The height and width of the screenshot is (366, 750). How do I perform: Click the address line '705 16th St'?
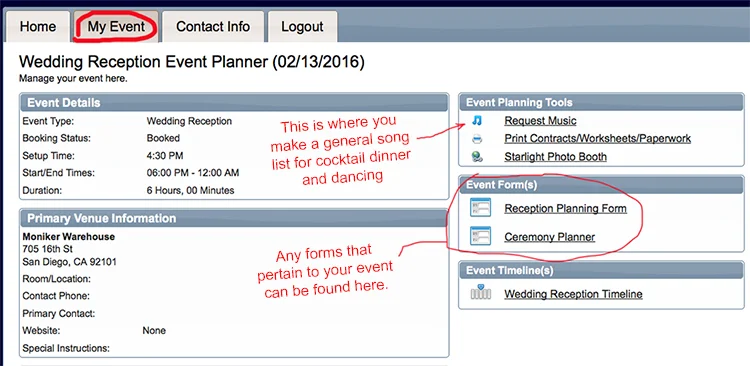point(47,249)
